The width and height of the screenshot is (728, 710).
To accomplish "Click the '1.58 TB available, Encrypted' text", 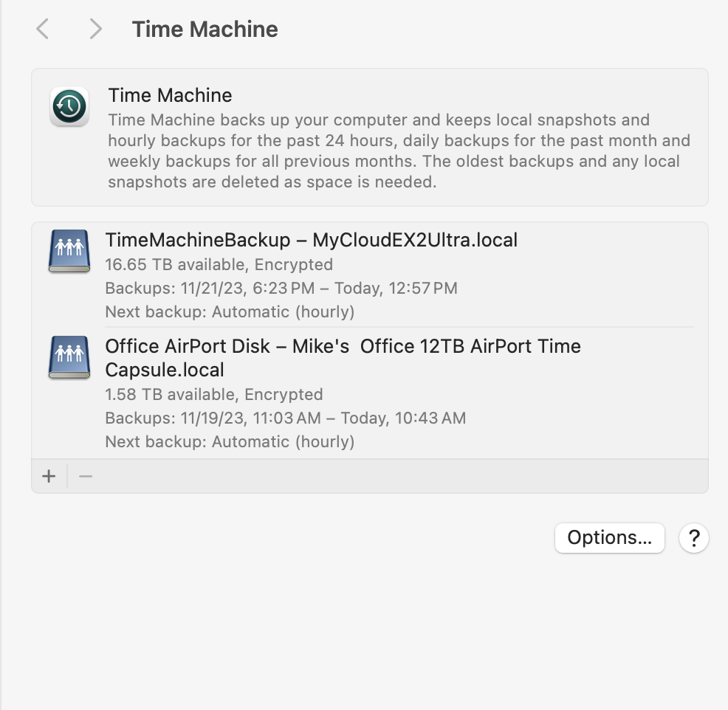I will [214, 394].
